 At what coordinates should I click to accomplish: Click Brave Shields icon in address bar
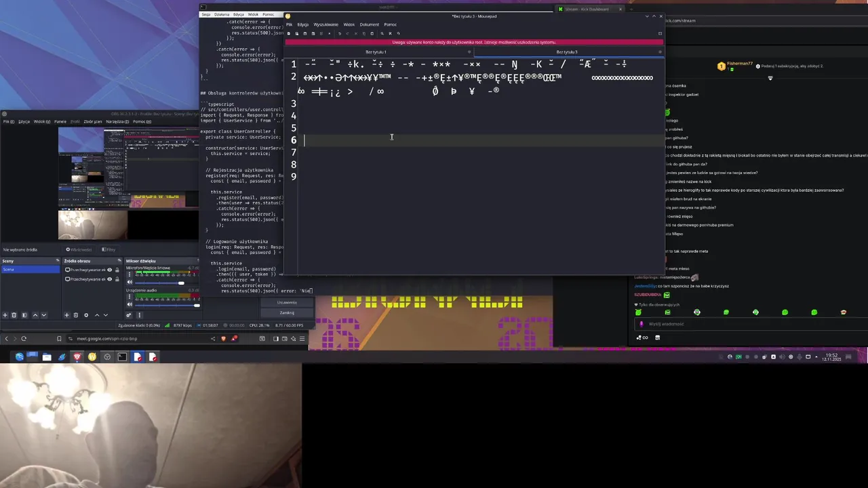(224, 339)
